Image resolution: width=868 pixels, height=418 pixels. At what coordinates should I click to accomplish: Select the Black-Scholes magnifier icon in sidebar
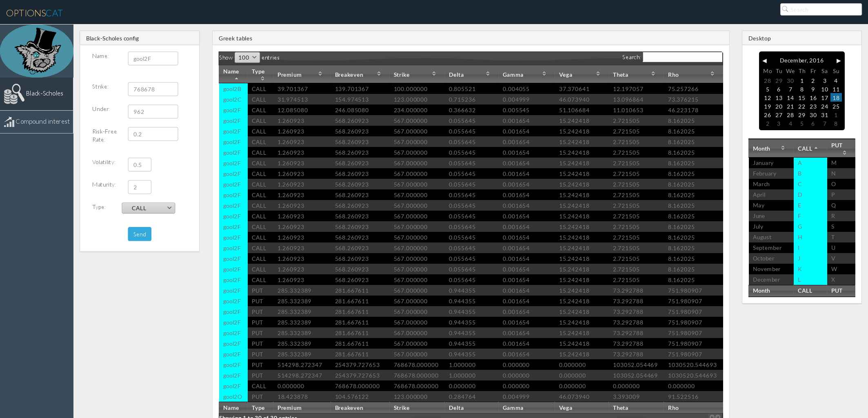(13, 93)
